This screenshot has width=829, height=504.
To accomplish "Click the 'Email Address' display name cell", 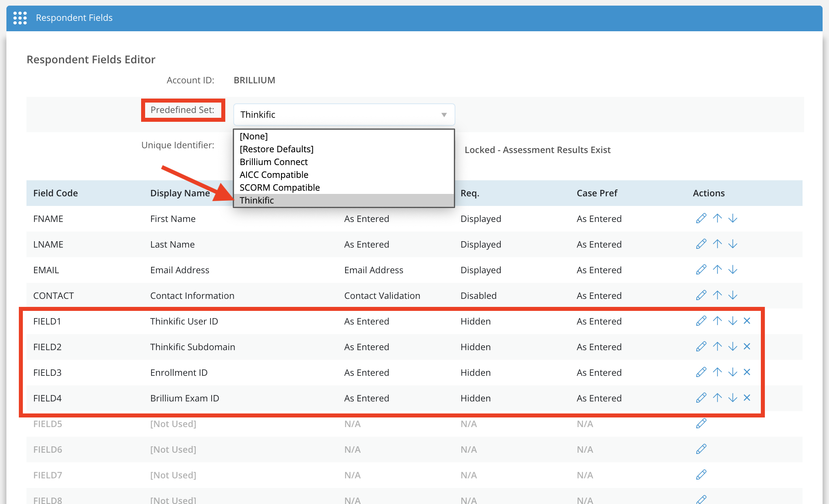I will pos(180,270).
